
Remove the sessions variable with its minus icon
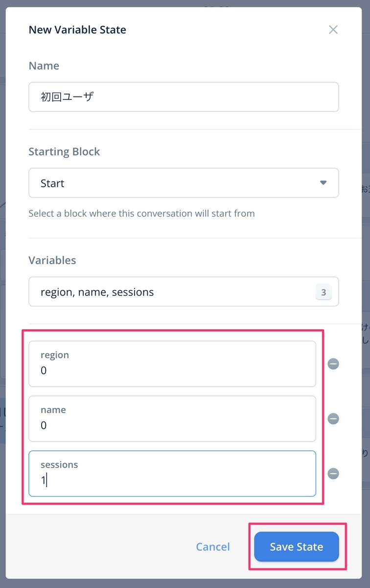coord(333,474)
